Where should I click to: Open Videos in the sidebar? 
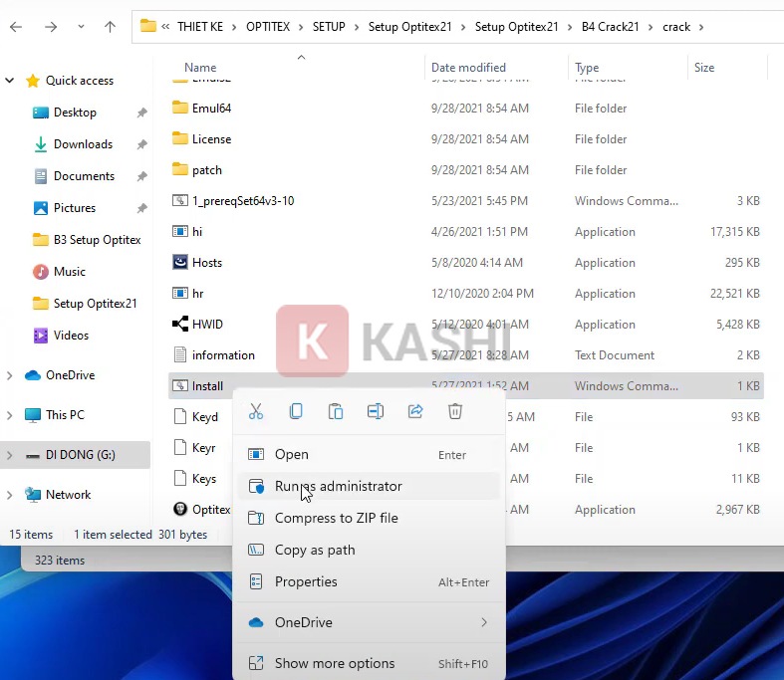click(x=71, y=336)
